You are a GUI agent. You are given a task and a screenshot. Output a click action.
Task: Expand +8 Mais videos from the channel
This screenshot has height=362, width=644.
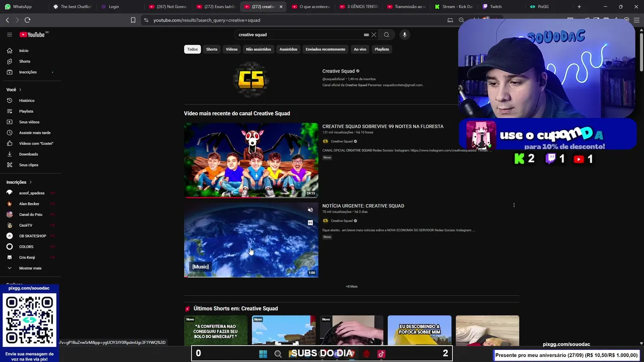pos(352,287)
